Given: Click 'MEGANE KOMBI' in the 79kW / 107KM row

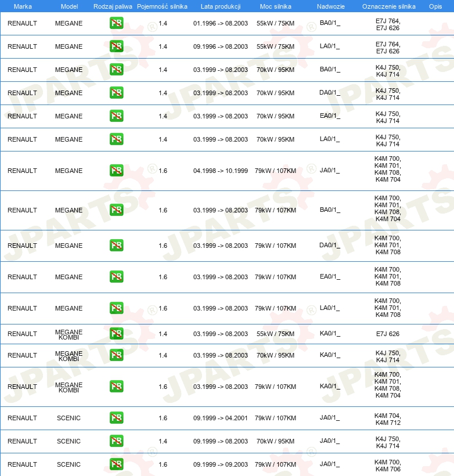Looking at the screenshot, I should tap(69, 387).
